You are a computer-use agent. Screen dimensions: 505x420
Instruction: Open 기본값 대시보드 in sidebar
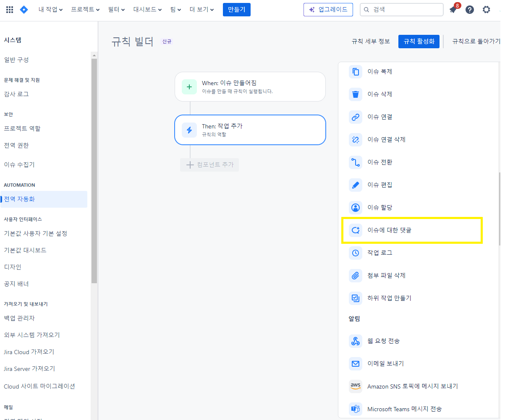(x=25, y=250)
